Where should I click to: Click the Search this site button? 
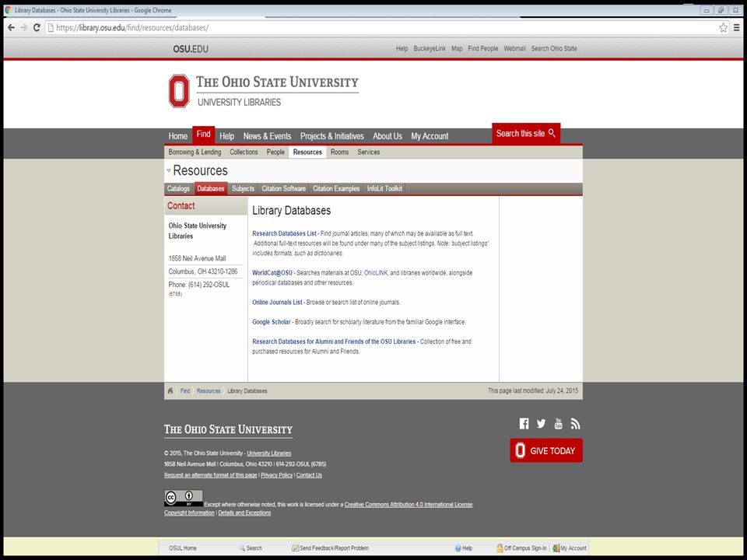pyautogui.click(x=526, y=133)
